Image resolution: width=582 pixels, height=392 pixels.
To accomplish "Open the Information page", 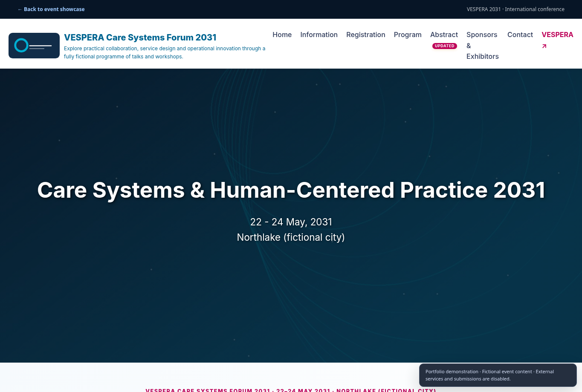I will (x=319, y=35).
